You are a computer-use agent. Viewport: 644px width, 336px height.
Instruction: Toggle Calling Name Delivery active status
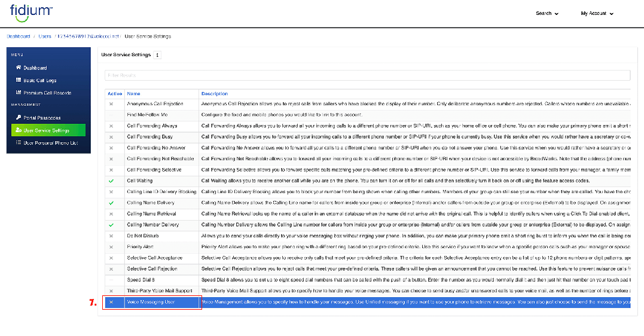click(111, 203)
